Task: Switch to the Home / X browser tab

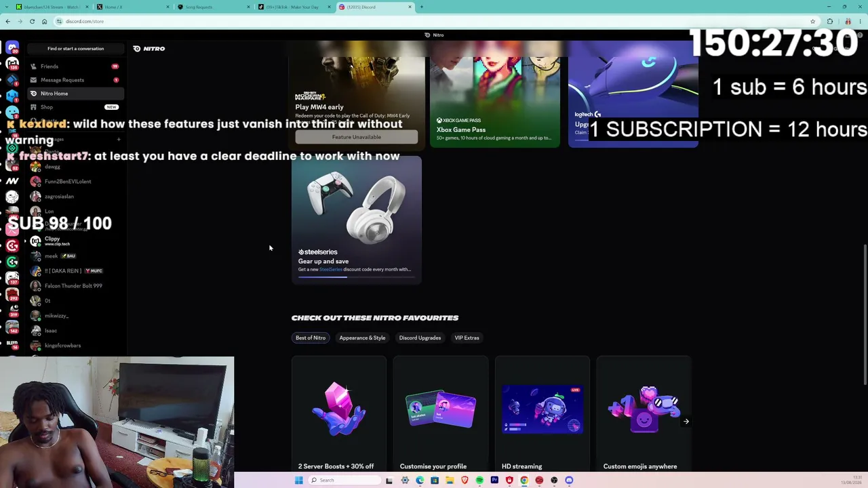Action: (x=132, y=7)
